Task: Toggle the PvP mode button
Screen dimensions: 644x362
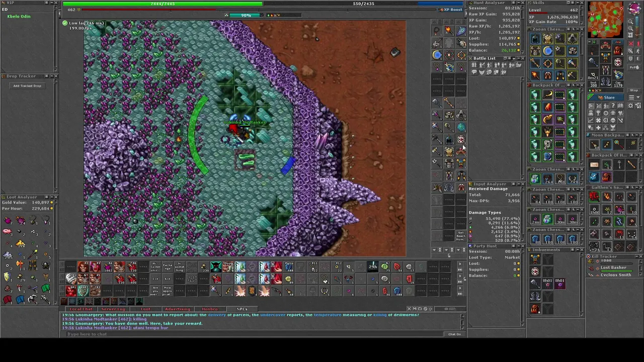Action: pyautogui.click(x=634, y=67)
